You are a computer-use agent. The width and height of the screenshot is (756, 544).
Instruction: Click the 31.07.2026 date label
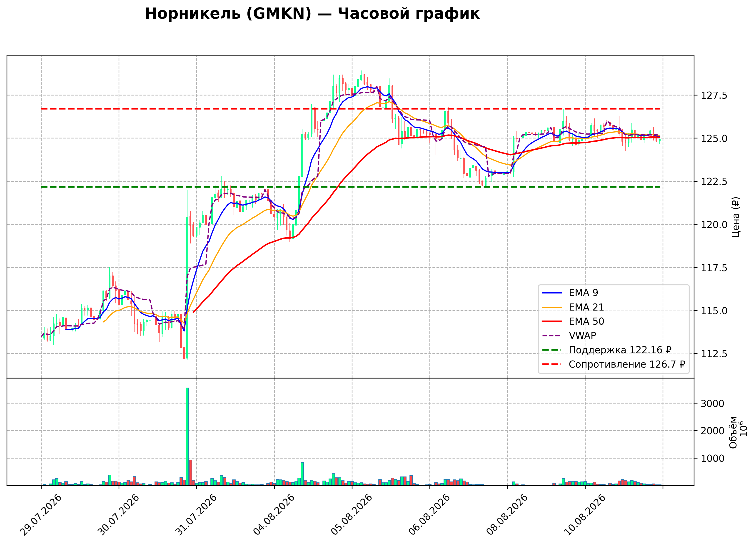tap(196, 515)
